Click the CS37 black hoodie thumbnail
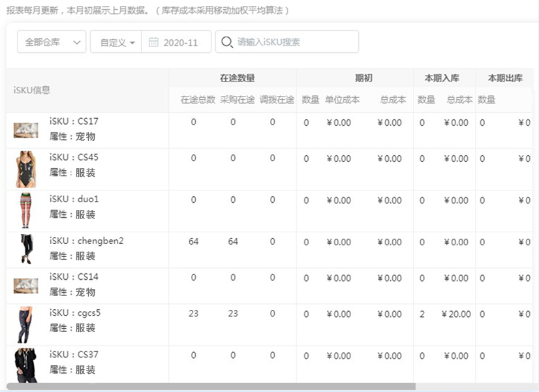The height and width of the screenshot is (392, 539). [x=25, y=365]
